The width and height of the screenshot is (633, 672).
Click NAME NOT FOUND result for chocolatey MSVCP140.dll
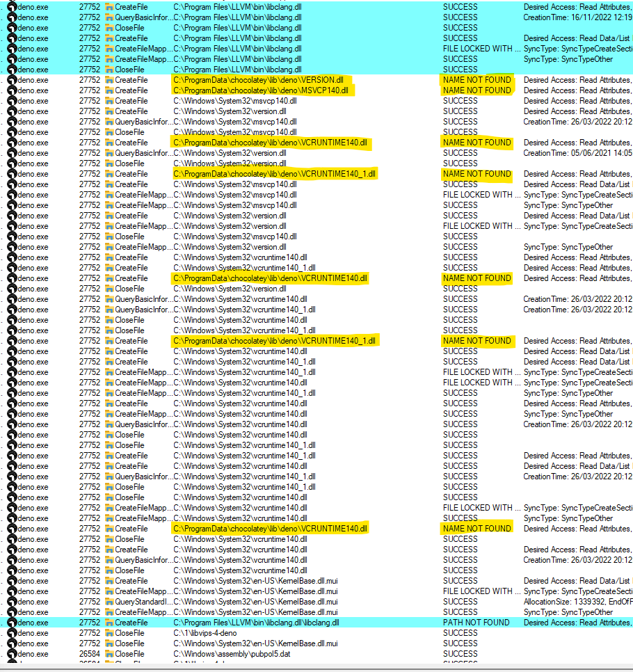(477, 90)
